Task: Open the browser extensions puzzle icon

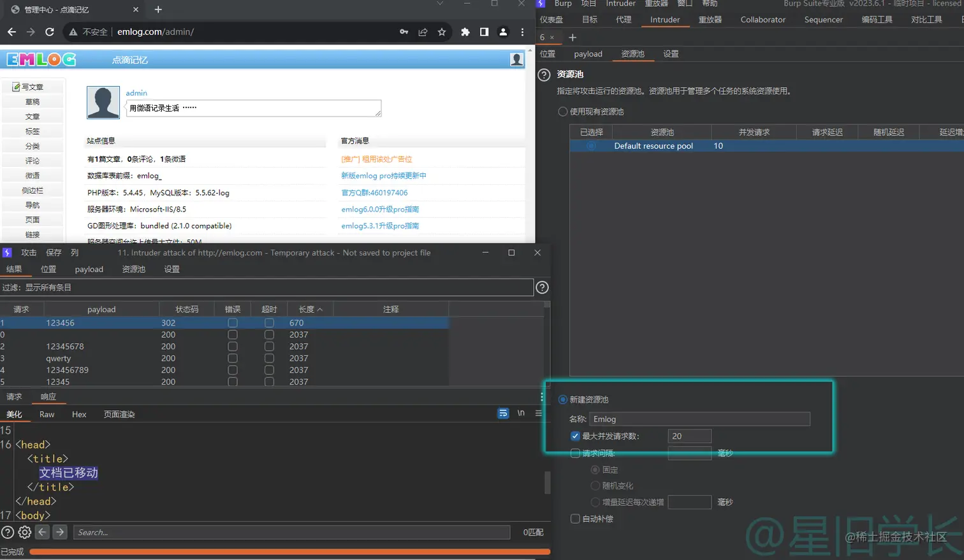Action: [x=465, y=32]
